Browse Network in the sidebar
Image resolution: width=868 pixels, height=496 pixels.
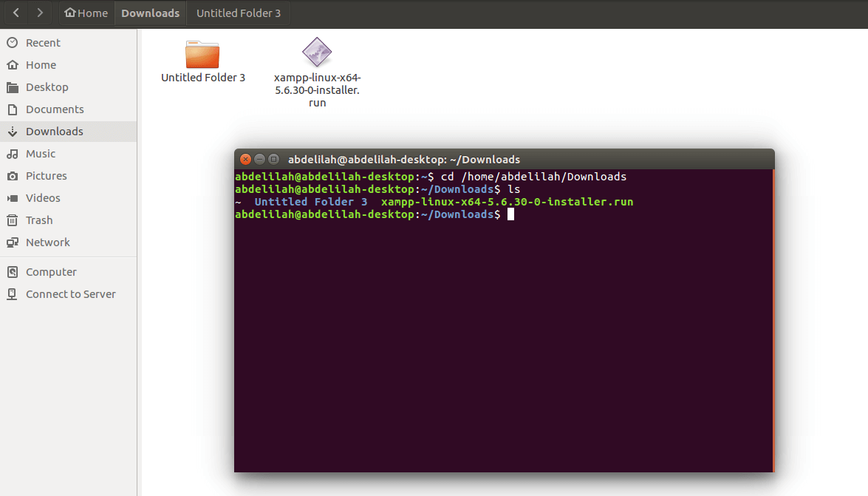point(68,242)
